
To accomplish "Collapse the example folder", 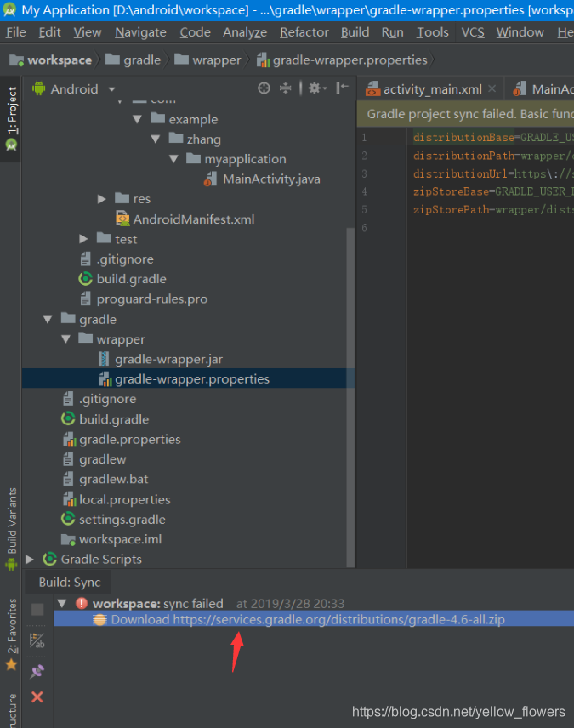I will click(137, 120).
